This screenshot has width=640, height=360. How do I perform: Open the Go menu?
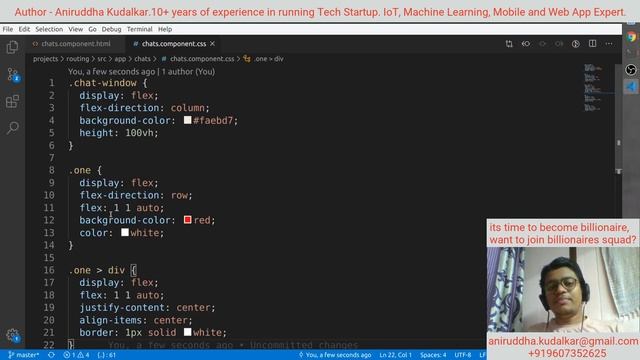(92, 29)
